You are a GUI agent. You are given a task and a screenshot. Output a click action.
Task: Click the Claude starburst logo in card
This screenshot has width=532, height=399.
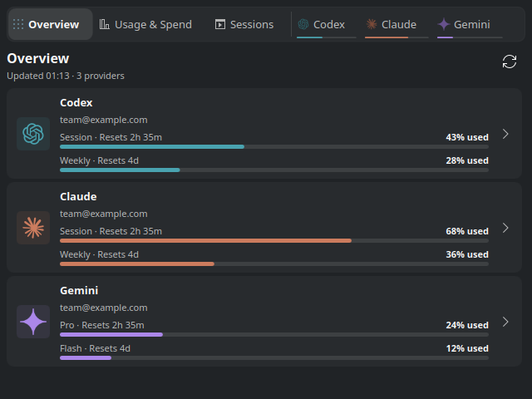click(x=33, y=228)
